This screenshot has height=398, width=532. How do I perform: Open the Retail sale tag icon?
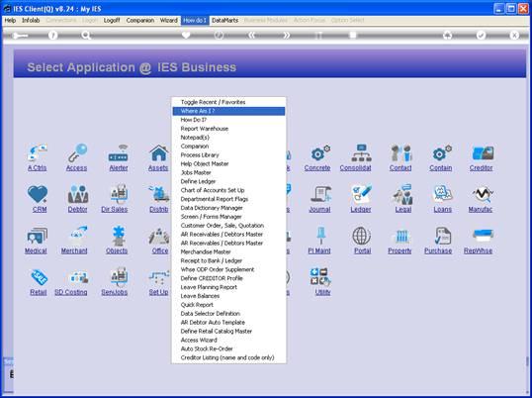[39, 277]
